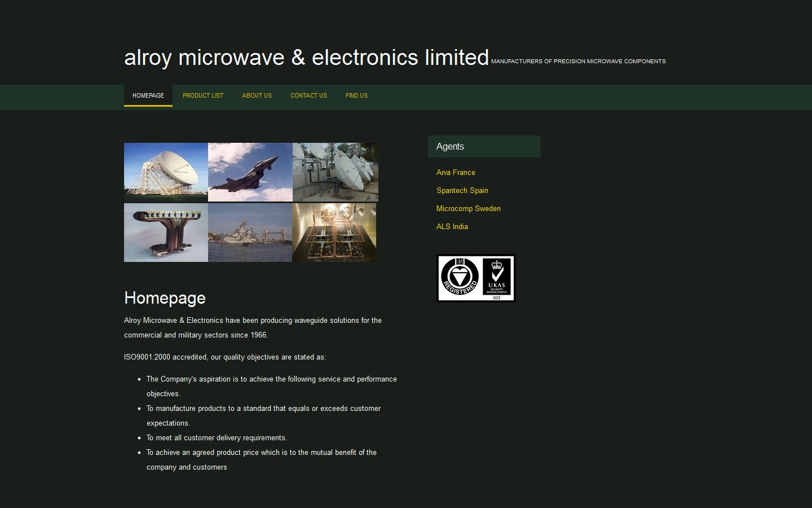Select the fighter jet image
Image resolution: width=812 pixels, height=508 pixels.
250,172
